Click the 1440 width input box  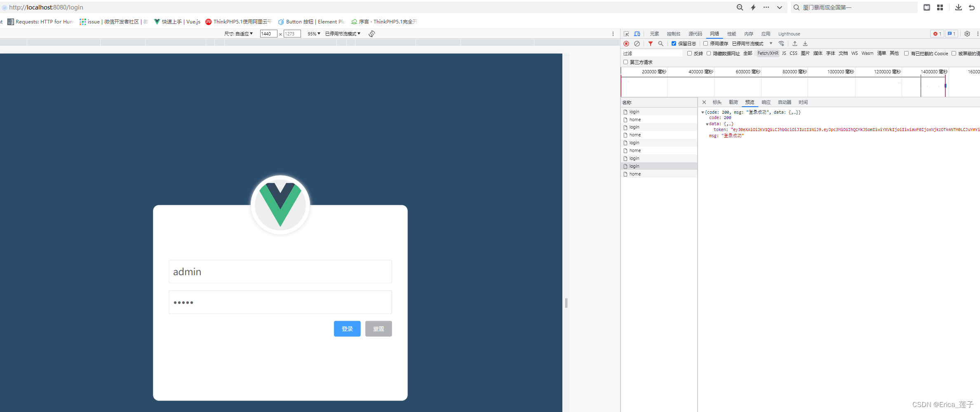268,34
